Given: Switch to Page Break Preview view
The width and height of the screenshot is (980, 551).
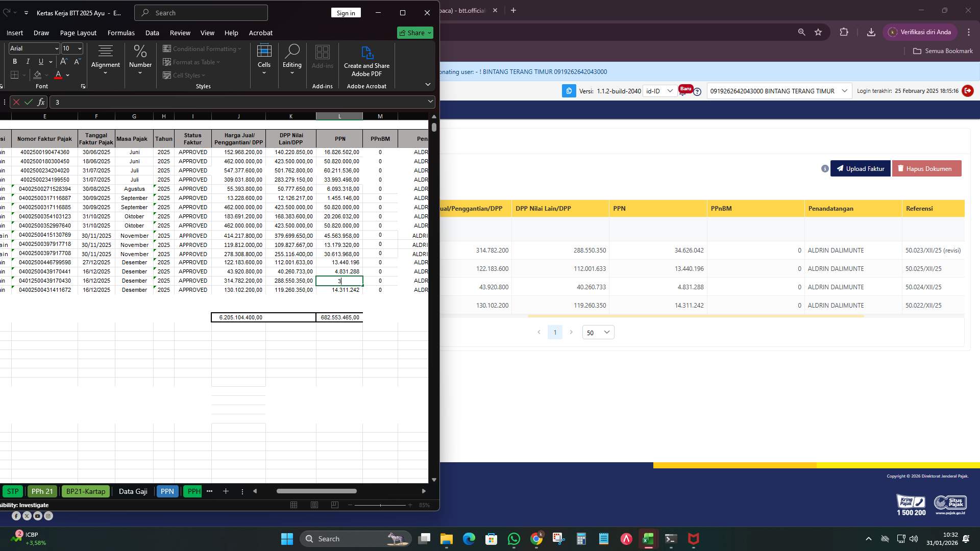Looking at the screenshot, I should [x=335, y=505].
